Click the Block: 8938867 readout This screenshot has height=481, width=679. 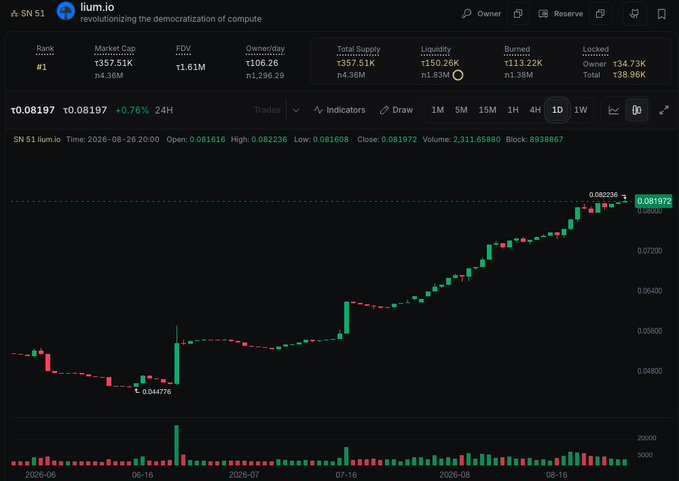pyautogui.click(x=534, y=139)
